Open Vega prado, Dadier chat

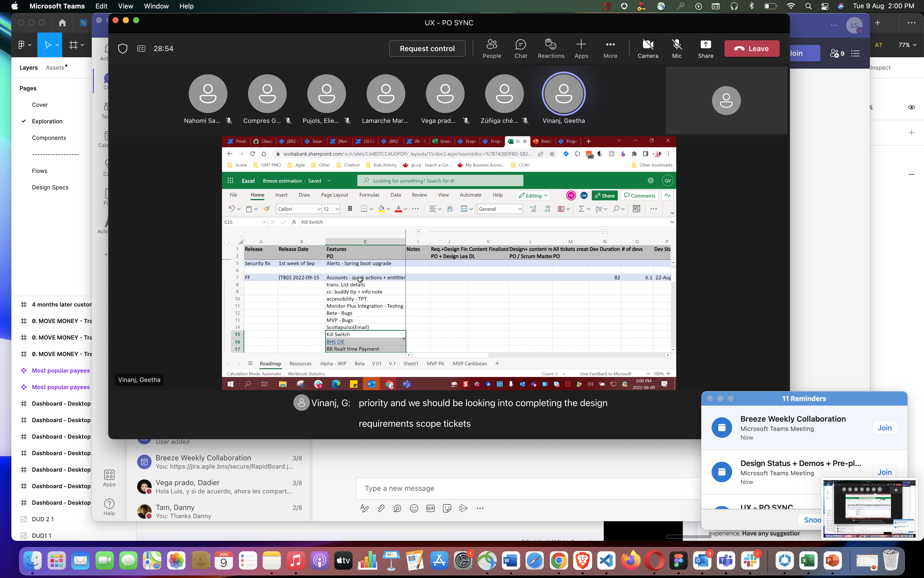point(220,487)
